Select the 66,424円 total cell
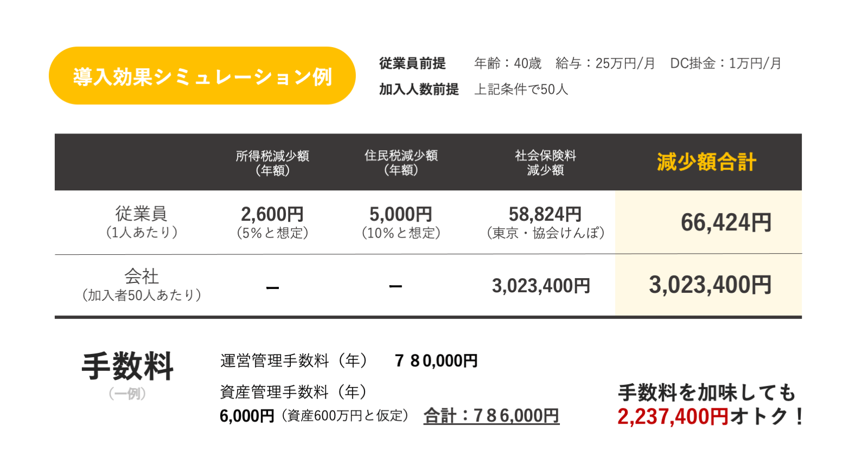The width and height of the screenshot is (868, 476). (726, 222)
